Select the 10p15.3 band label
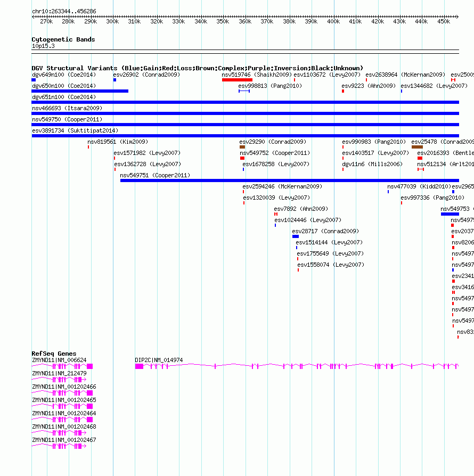This screenshot has width=474, height=476. pyautogui.click(x=44, y=46)
